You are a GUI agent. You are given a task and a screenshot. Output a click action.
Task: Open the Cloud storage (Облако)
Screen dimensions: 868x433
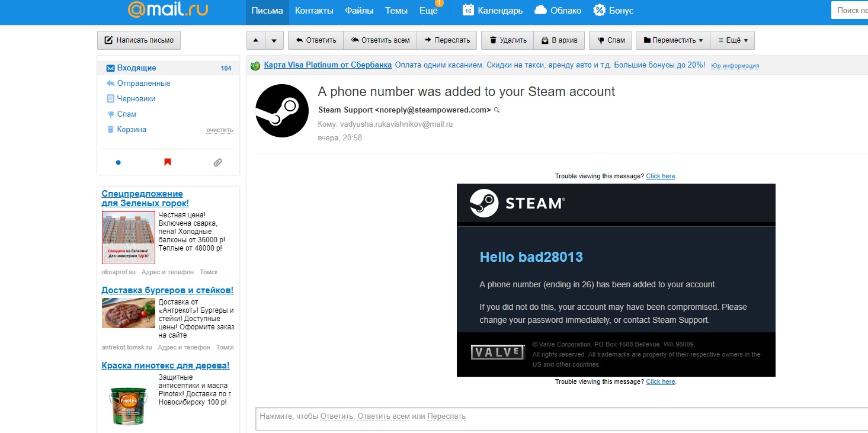point(558,11)
